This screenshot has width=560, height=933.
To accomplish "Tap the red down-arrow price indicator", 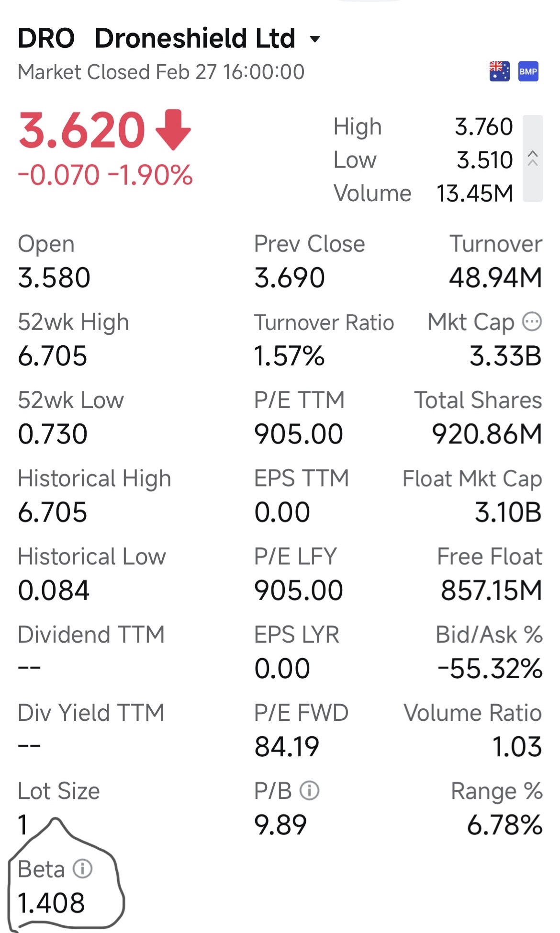I will click(x=173, y=129).
